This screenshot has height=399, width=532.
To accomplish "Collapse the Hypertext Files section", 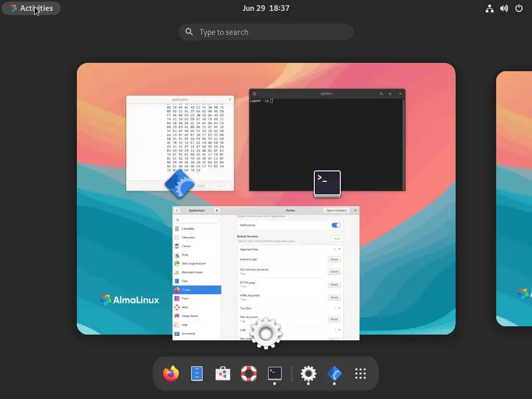I will coord(339,249).
